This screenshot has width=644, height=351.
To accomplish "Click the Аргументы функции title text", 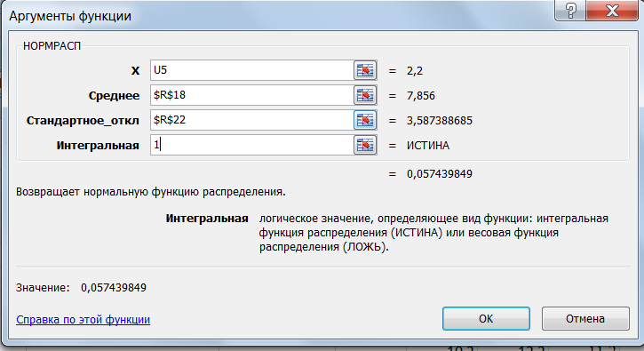I will click(70, 16).
